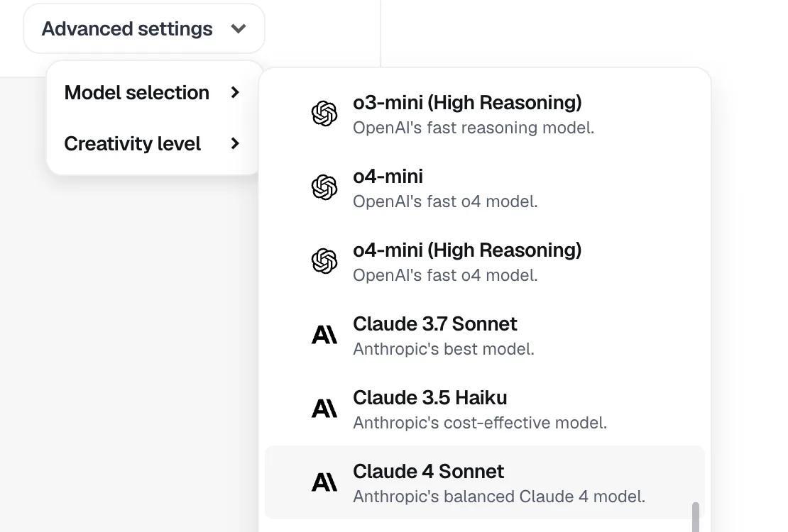Screen dimensions: 788x532
Task: Expand the arrow next to Model selection
Action: [235, 92]
